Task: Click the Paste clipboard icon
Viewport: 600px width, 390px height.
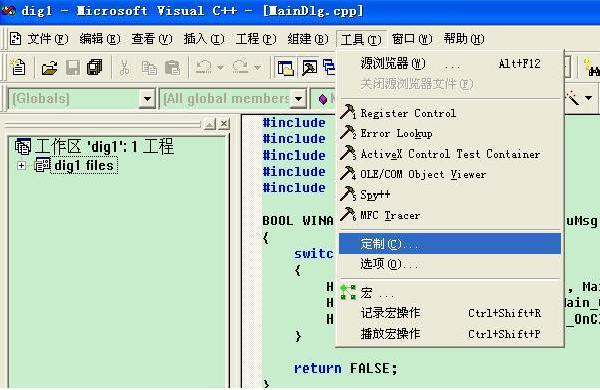Action: click(x=172, y=68)
